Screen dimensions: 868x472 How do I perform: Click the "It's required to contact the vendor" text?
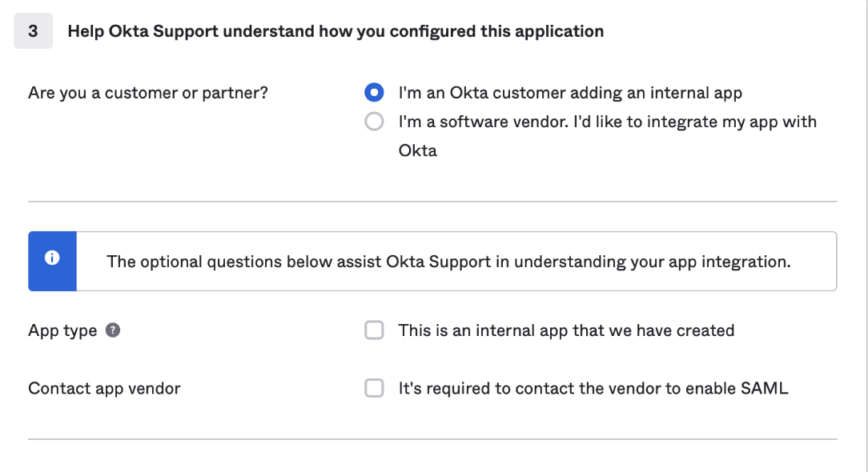coord(593,389)
